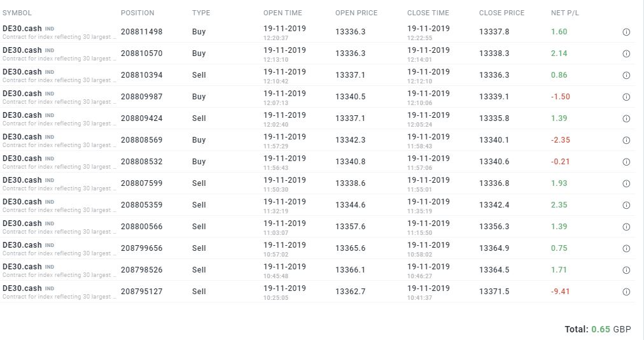Click the CLOSE PRICE column header
This screenshot has width=644, height=340.
coord(501,13)
